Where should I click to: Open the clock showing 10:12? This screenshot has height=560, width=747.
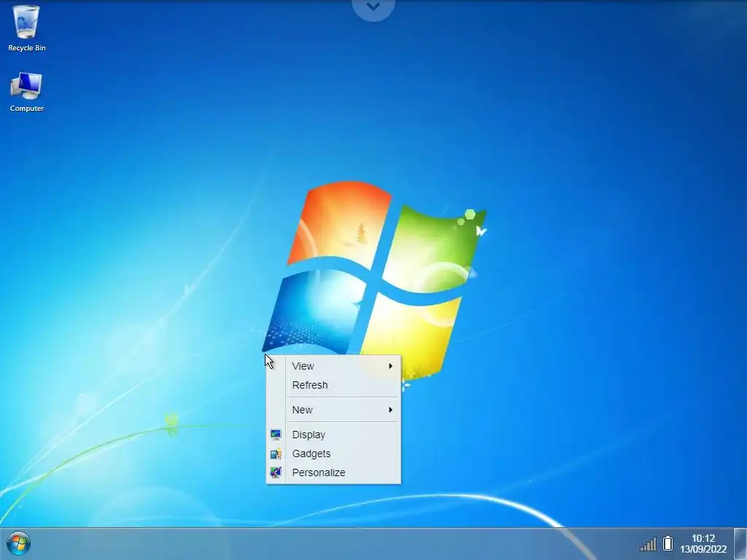click(x=703, y=538)
